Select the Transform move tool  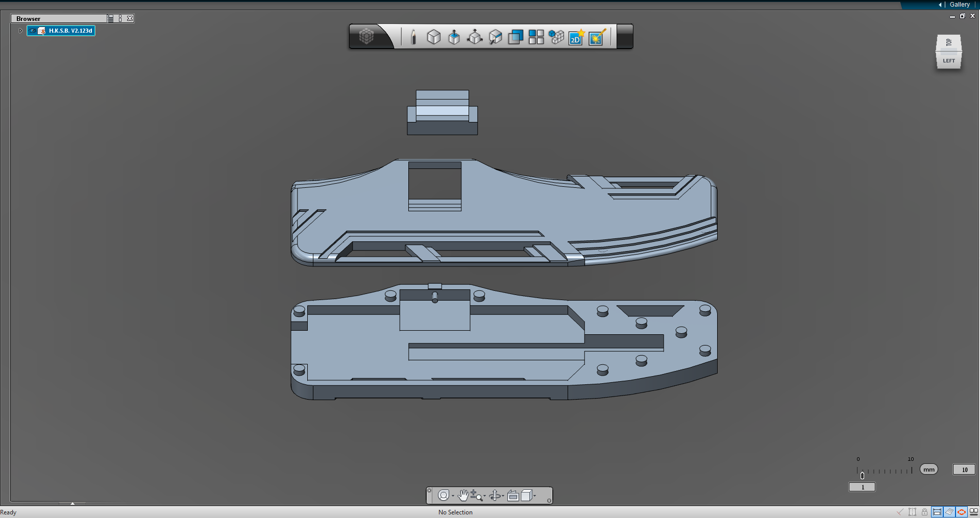(x=475, y=37)
